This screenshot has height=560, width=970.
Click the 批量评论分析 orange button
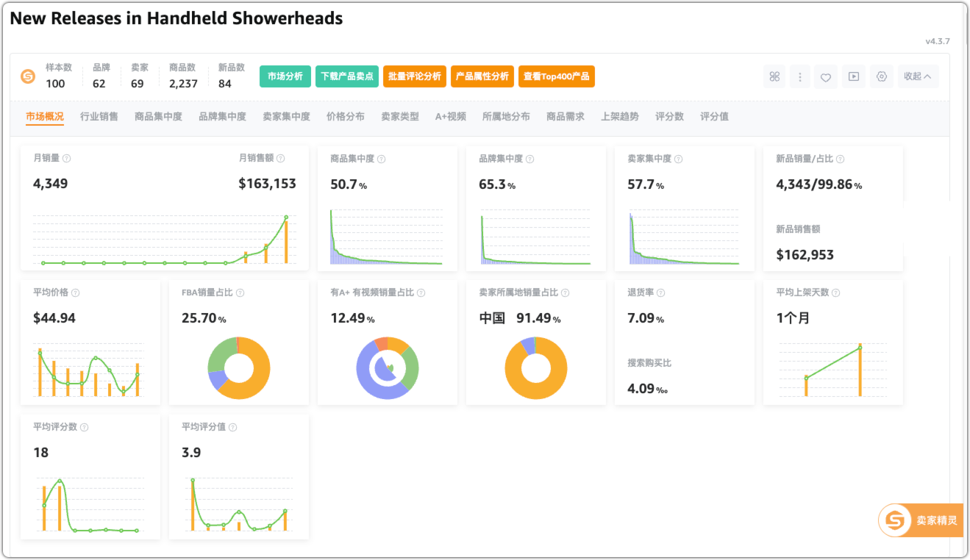tap(415, 76)
